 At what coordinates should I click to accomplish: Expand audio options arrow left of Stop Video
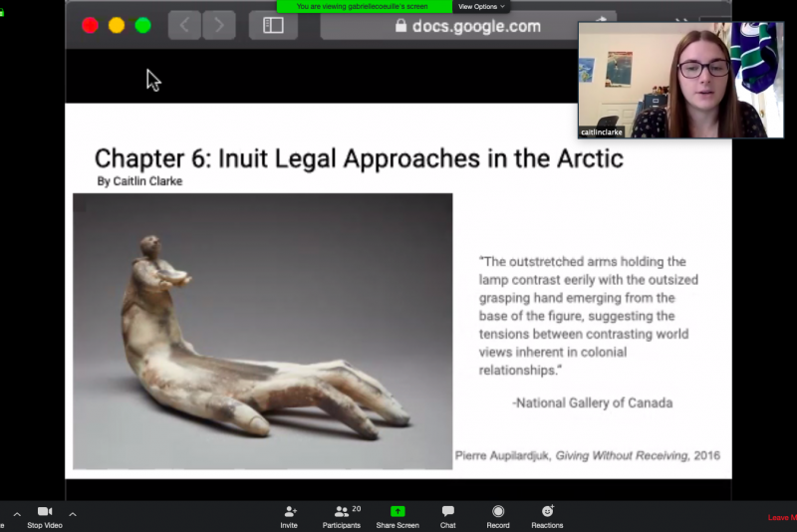point(17,514)
